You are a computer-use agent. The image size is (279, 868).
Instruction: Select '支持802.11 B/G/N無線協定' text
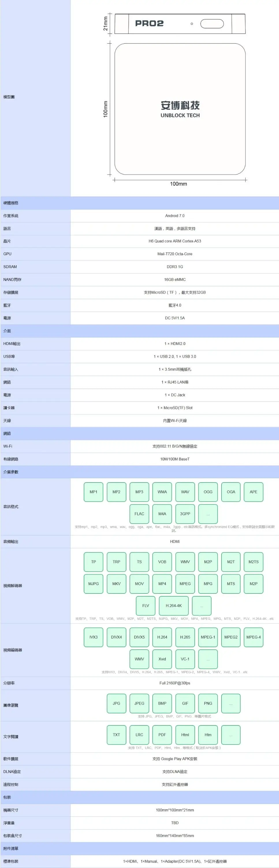coord(175,446)
